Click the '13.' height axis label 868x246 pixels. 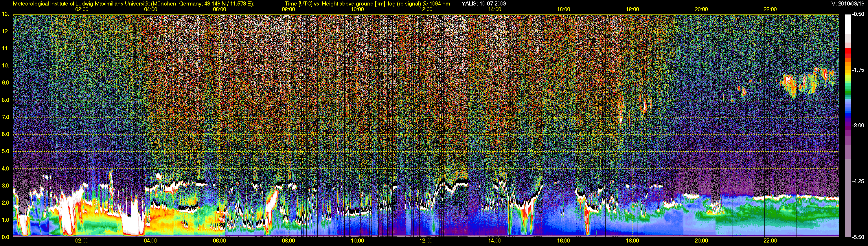click(x=5, y=14)
